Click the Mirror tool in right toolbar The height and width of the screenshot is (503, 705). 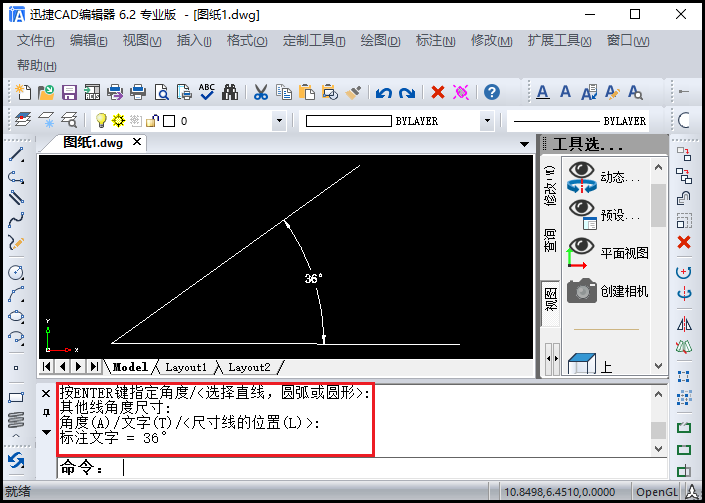[x=684, y=323]
